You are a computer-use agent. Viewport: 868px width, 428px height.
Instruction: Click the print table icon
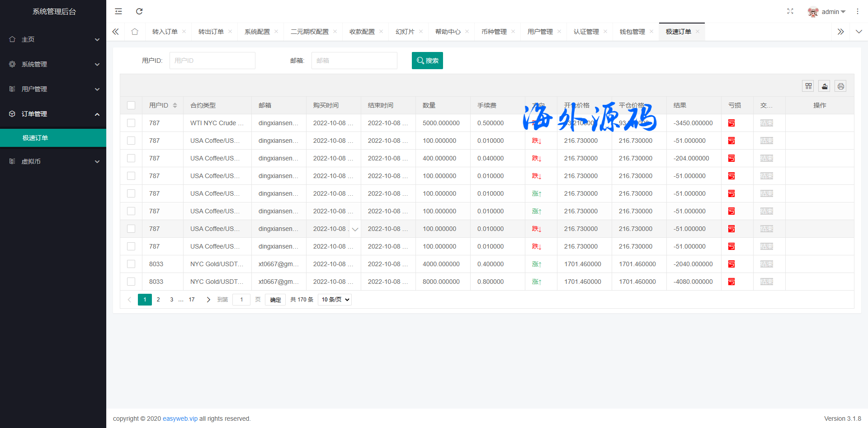[x=840, y=86]
